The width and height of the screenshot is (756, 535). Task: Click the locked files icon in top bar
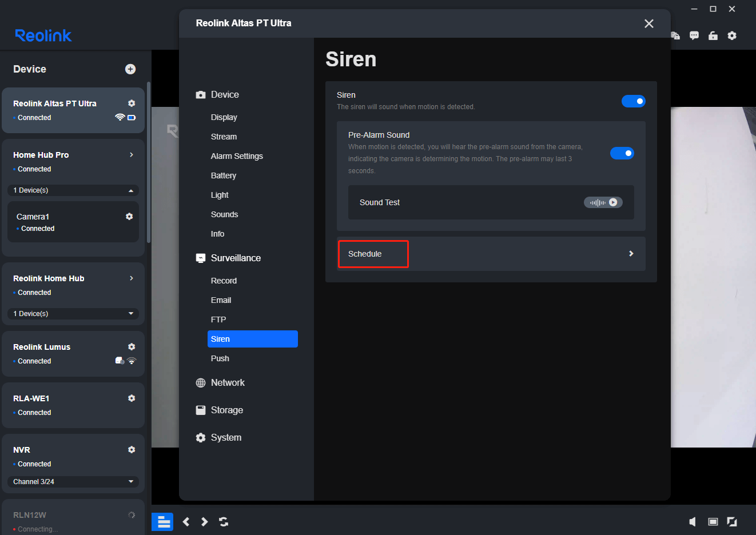click(x=675, y=35)
